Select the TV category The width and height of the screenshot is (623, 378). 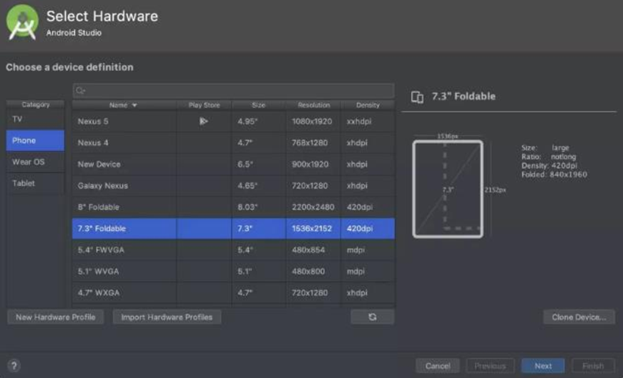coord(35,119)
